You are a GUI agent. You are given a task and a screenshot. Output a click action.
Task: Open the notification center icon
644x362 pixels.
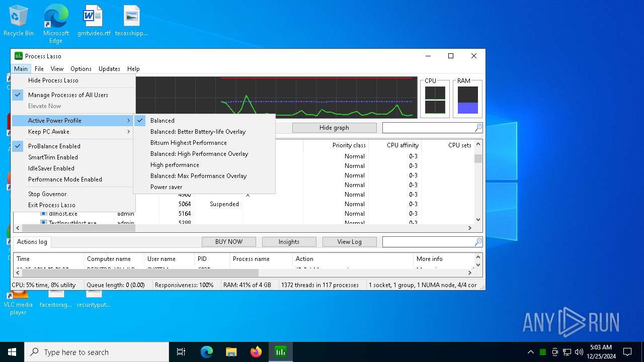click(x=627, y=352)
